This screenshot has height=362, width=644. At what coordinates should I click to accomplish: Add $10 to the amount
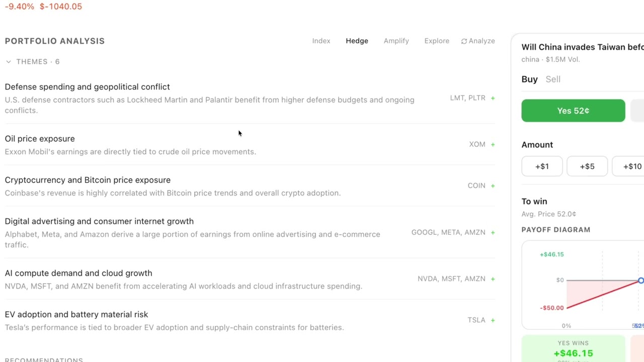click(x=632, y=166)
